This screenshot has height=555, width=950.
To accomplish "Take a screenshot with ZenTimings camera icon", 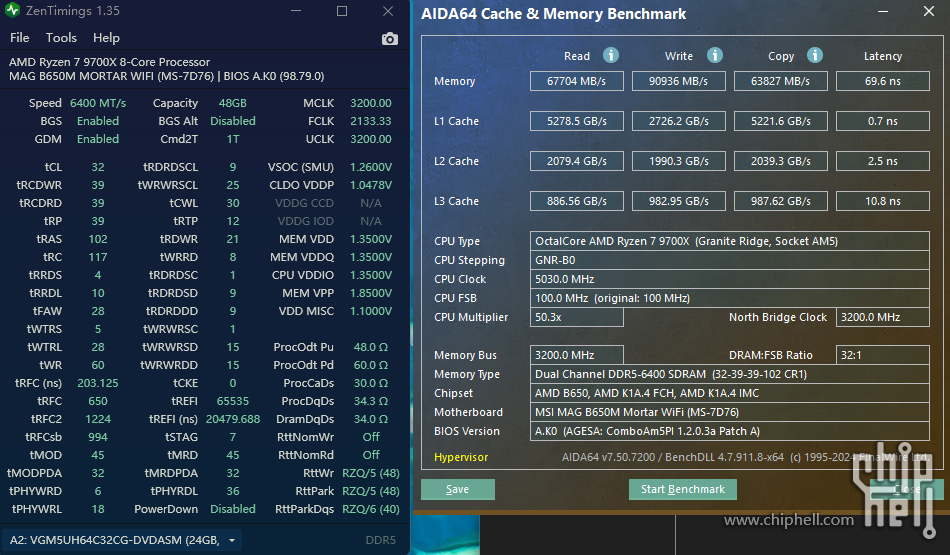I will click(390, 39).
